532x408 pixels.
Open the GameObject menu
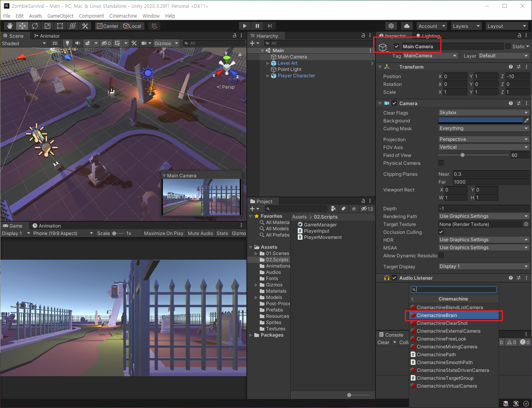(60, 16)
